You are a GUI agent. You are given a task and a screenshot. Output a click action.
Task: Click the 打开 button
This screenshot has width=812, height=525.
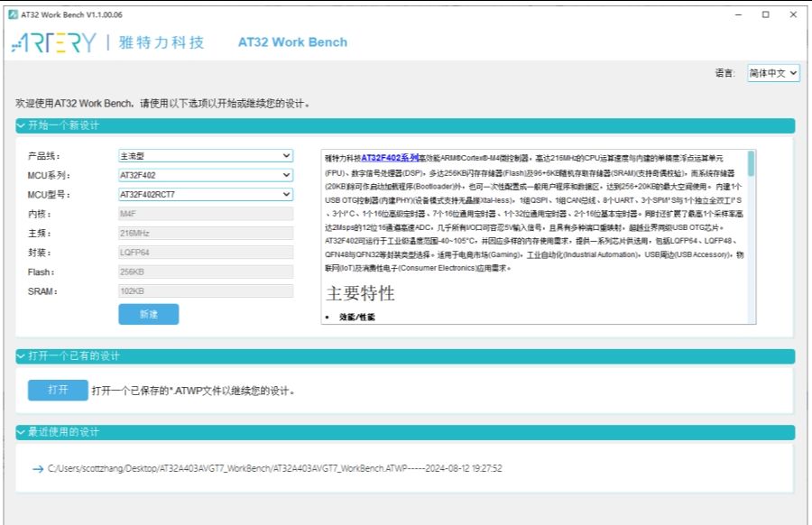58,390
